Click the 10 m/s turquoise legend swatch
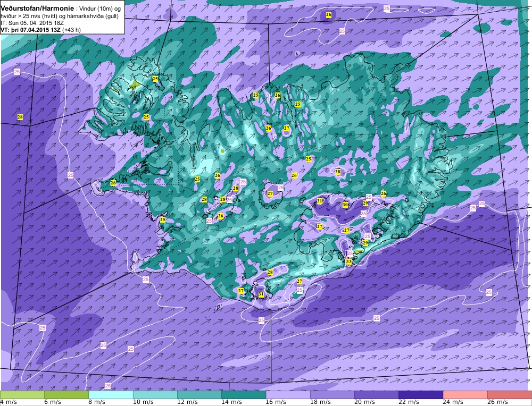This screenshot has width=532, height=406. (x=155, y=394)
